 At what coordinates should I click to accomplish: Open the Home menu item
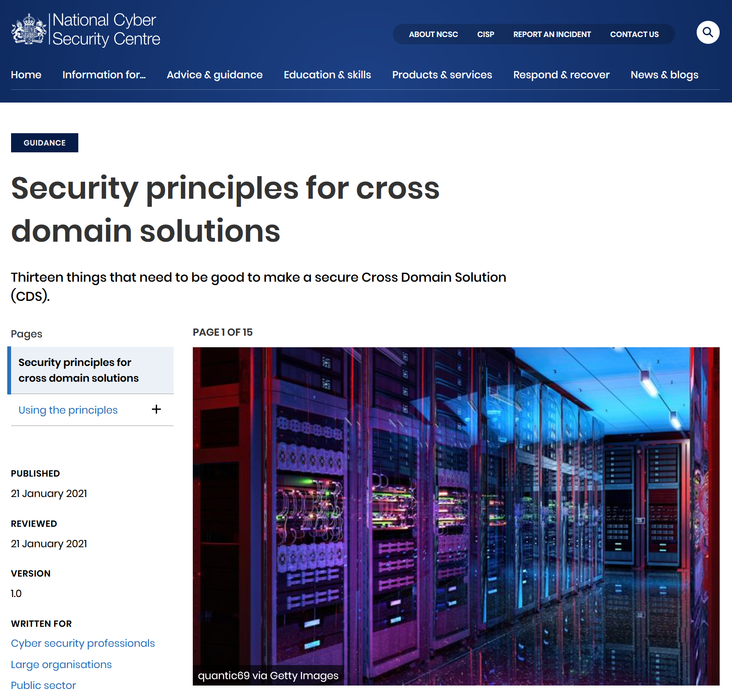pyautogui.click(x=26, y=75)
